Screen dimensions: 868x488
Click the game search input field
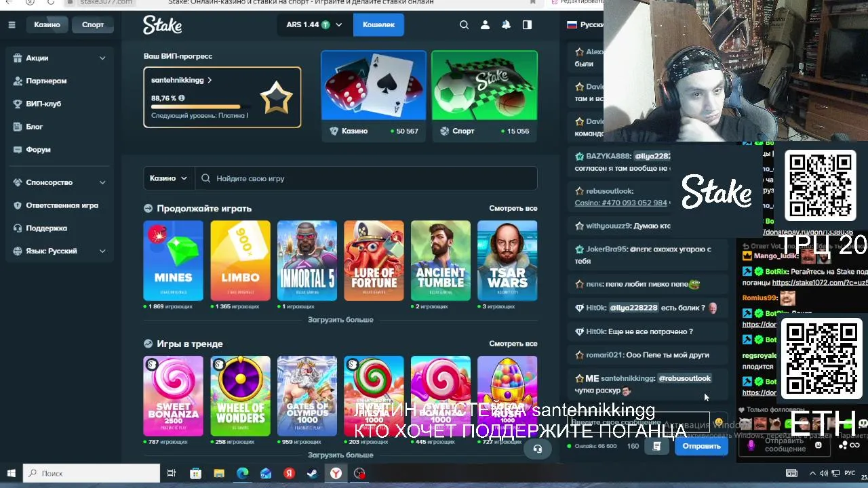pyautogui.click(x=366, y=178)
